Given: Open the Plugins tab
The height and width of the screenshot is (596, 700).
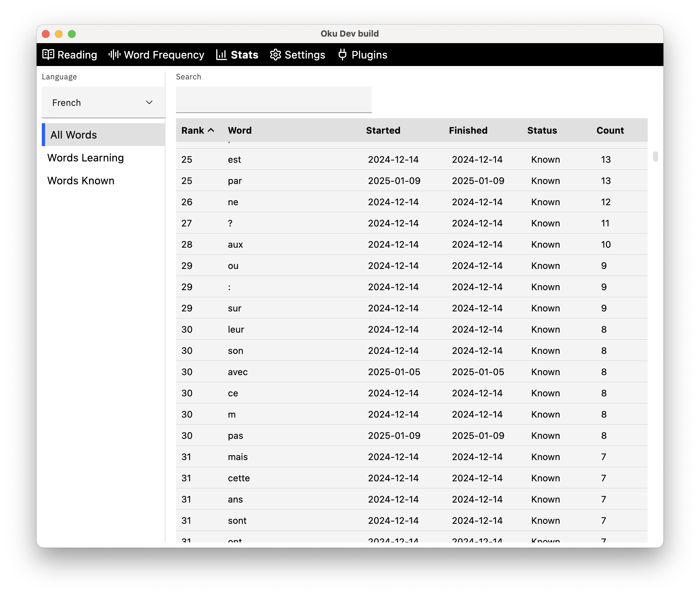Looking at the screenshot, I should [362, 54].
